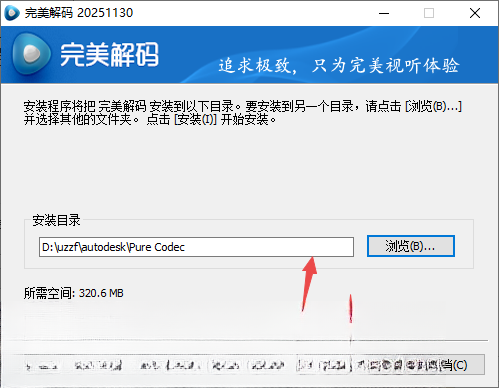The width and height of the screenshot is (499, 388).
Task: Click the disabled maximize window button
Action: 429,13
